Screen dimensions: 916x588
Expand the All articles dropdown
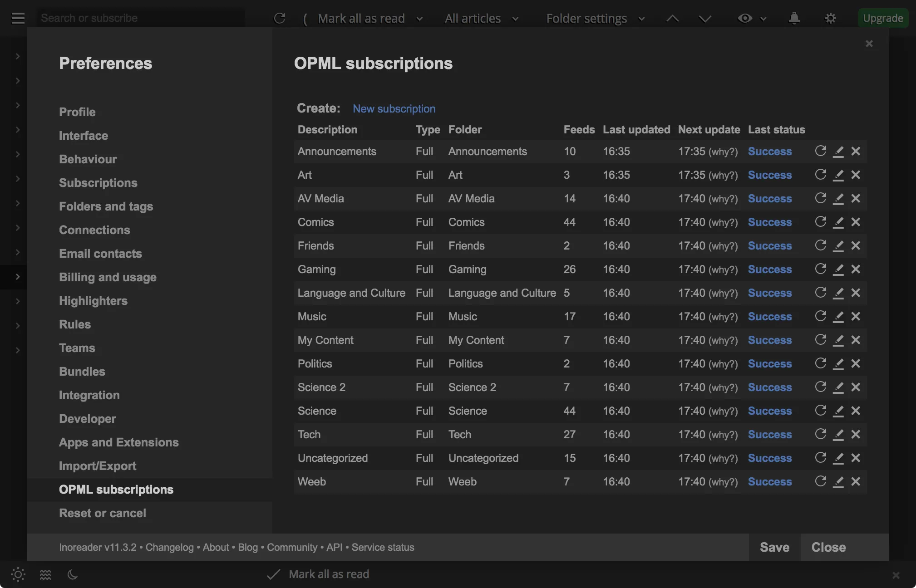click(x=515, y=19)
